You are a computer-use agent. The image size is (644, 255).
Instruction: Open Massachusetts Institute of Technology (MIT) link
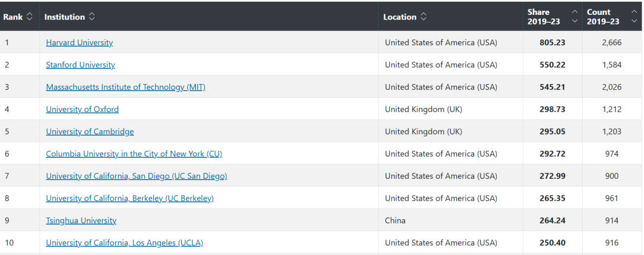point(126,87)
